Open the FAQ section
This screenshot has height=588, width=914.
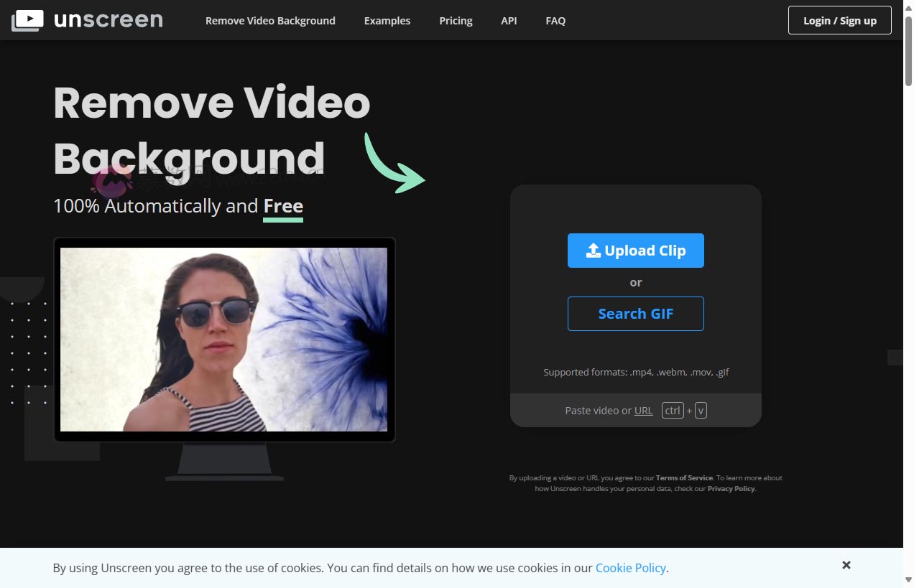click(x=555, y=21)
